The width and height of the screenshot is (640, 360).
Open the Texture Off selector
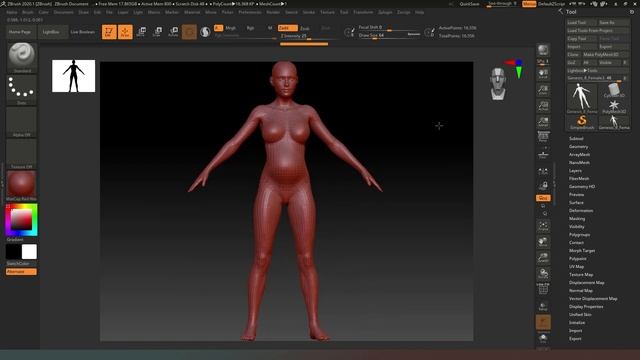pyautogui.click(x=22, y=154)
